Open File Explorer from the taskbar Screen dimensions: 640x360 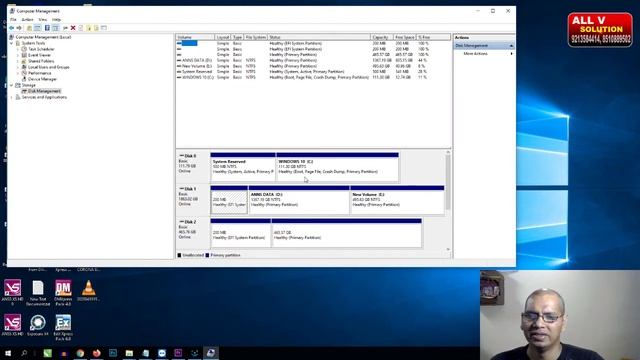click(x=129, y=353)
